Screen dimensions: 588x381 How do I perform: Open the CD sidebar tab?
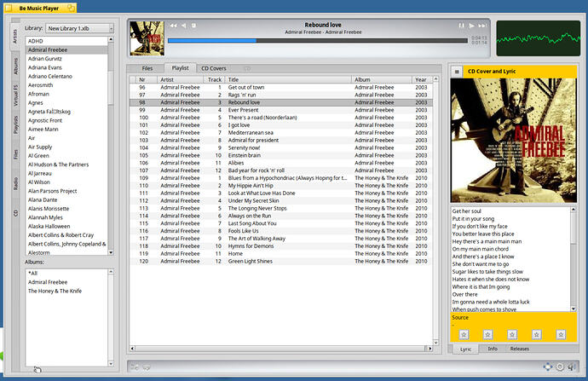15,213
